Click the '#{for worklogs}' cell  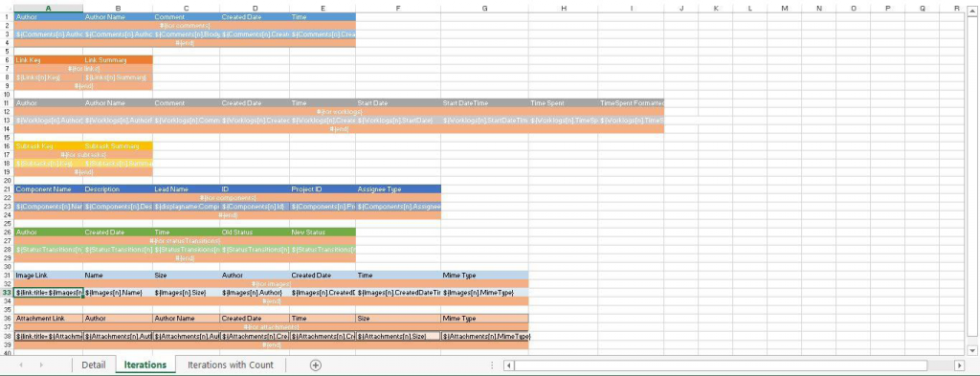tap(339, 111)
